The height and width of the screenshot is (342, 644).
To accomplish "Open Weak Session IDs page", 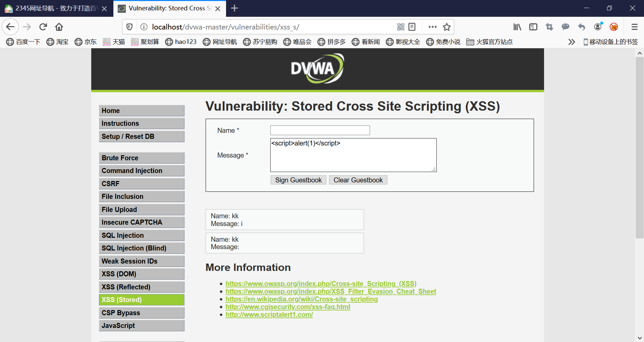I will click(142, 261).
